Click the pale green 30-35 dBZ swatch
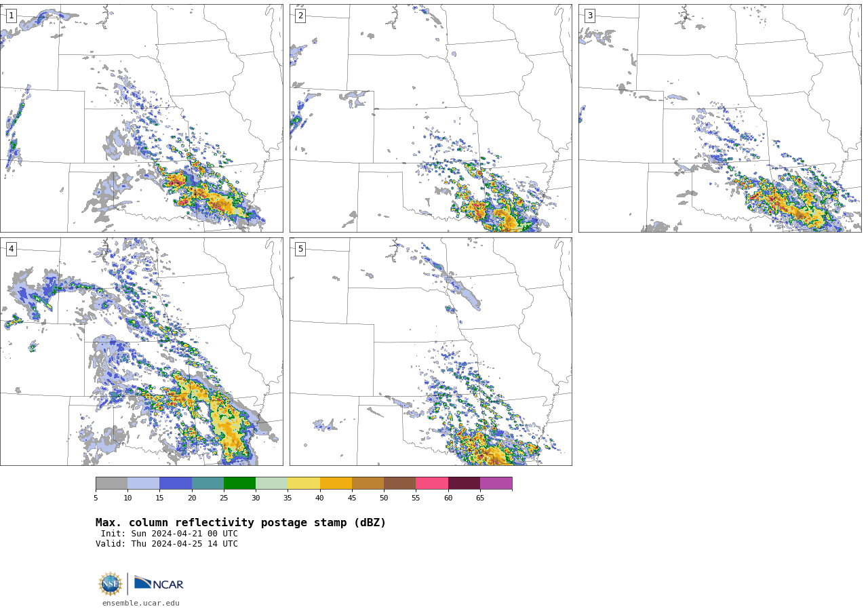The image size is (868, 611). tap(271, 483)
